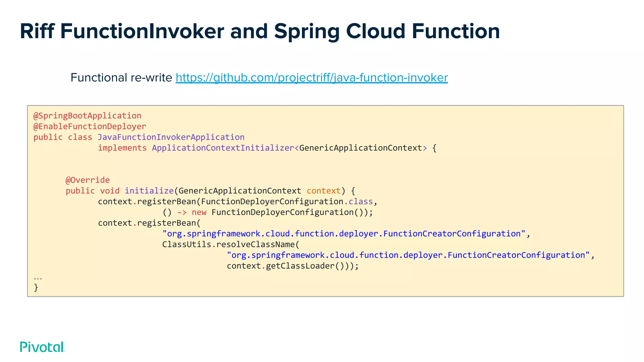The width and height of the screenshot is (644, 362).
Task: Click the orange 'context' parameter name
Action: (324, 191)
